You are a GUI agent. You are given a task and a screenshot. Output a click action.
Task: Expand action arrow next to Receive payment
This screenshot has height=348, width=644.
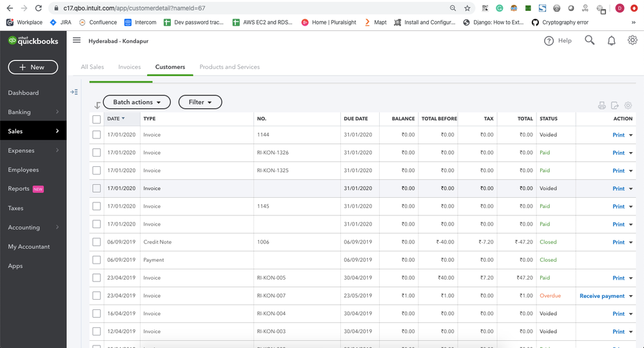(631, 296)
